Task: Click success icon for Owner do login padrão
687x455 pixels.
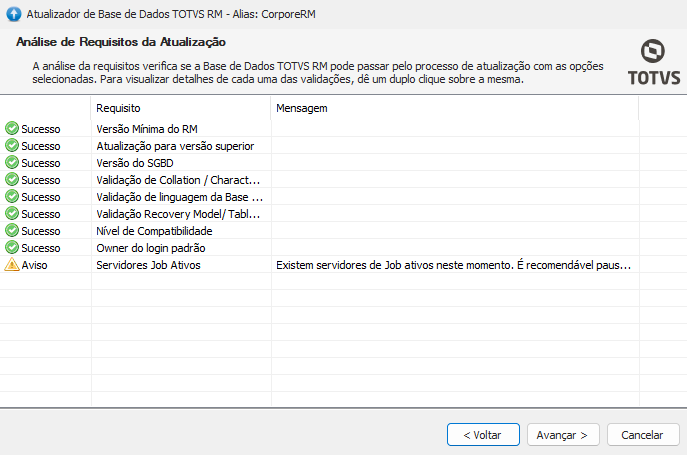Action: [x=12, y=248]
